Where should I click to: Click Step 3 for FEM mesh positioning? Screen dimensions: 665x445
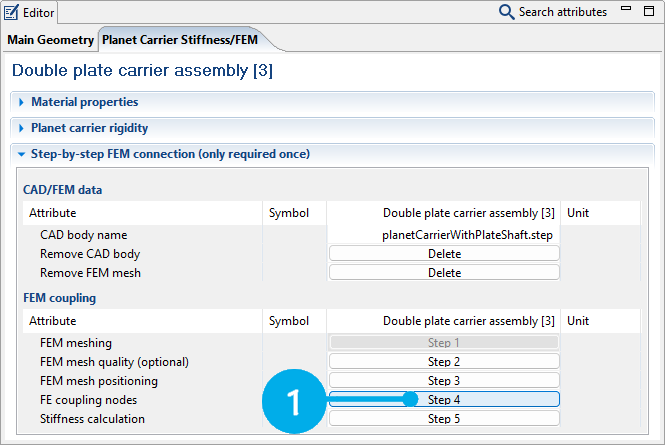tap(444, 381)
